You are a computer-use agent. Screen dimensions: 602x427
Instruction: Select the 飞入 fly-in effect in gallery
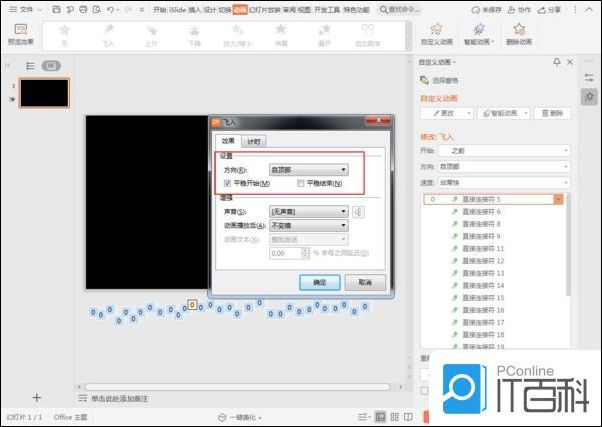(x=108, y=36)
